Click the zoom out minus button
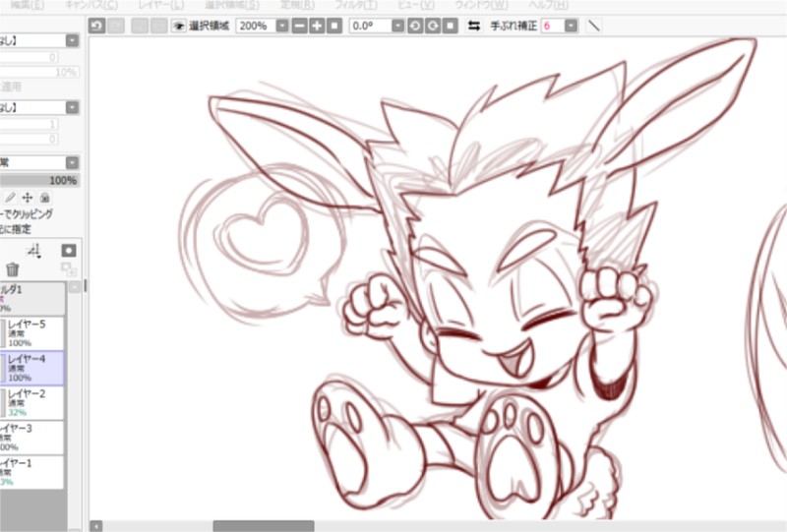787x532 pixels. click(300, 26)
